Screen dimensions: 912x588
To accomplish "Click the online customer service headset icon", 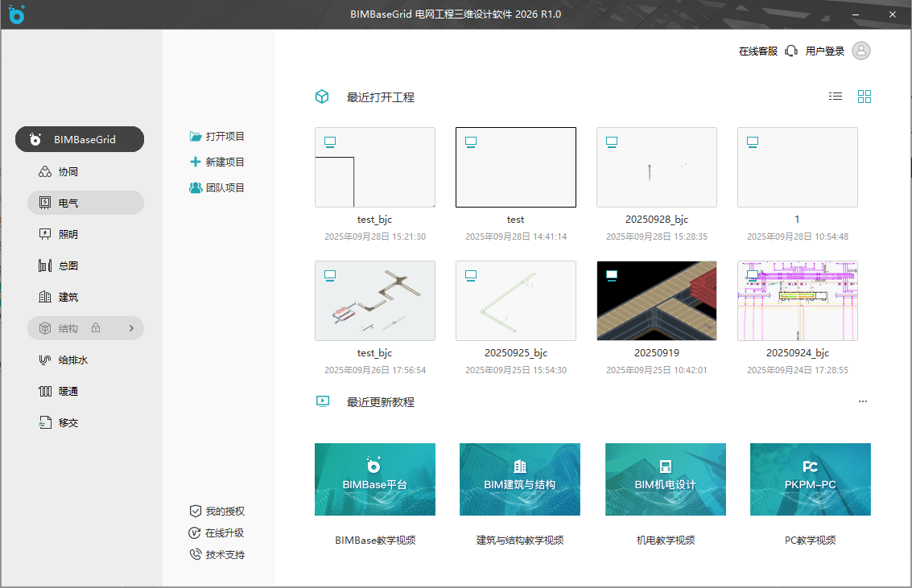I will pos(791,51).
